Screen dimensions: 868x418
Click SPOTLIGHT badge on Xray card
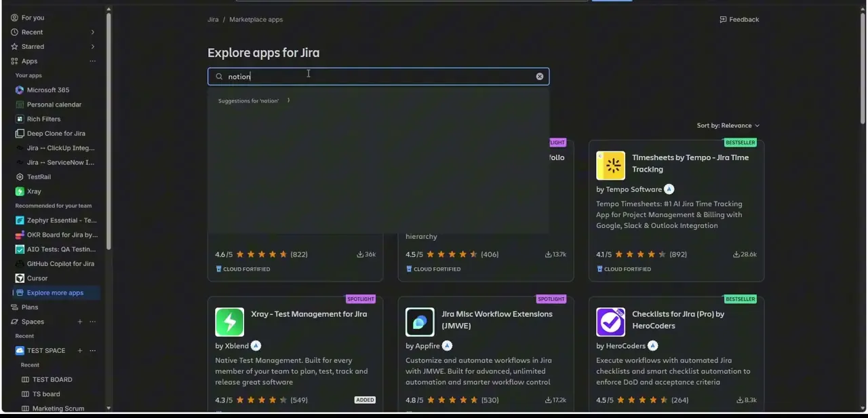pyautogui.click(x=360, y=299)
